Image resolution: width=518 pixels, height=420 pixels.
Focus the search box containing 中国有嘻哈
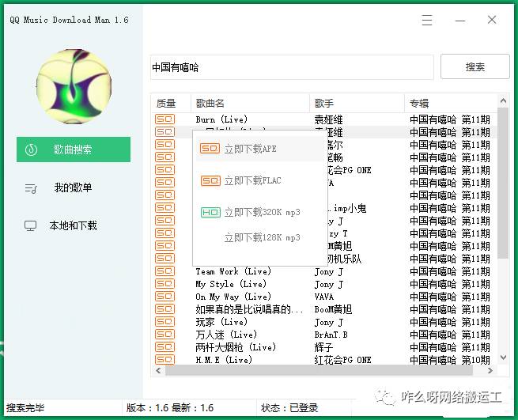pyautogui.click(x=292, y=67)
